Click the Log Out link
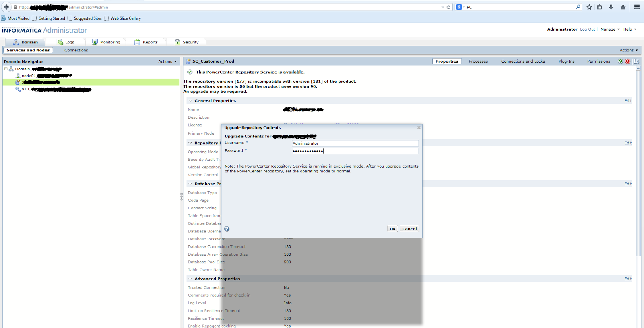 (x=587, y=29)
